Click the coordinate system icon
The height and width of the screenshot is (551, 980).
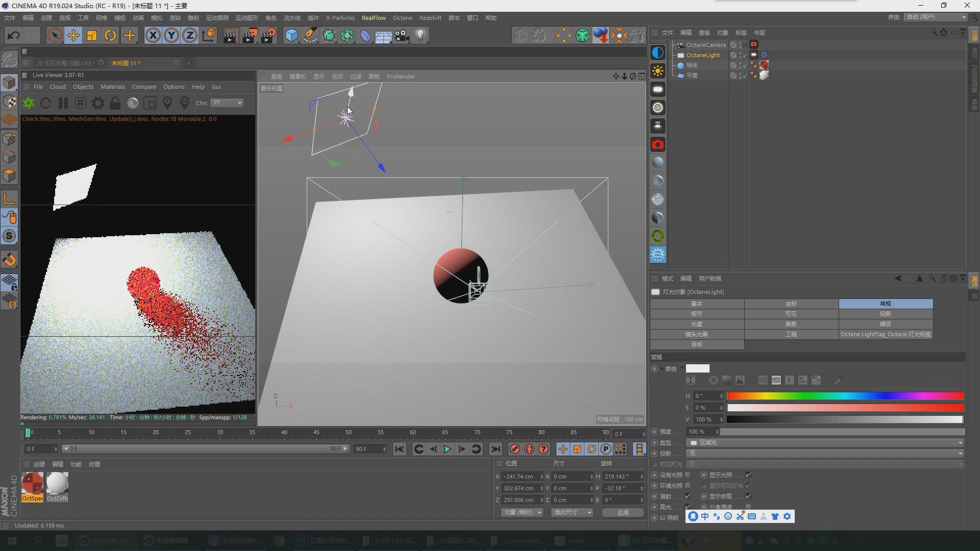[209, 35]
